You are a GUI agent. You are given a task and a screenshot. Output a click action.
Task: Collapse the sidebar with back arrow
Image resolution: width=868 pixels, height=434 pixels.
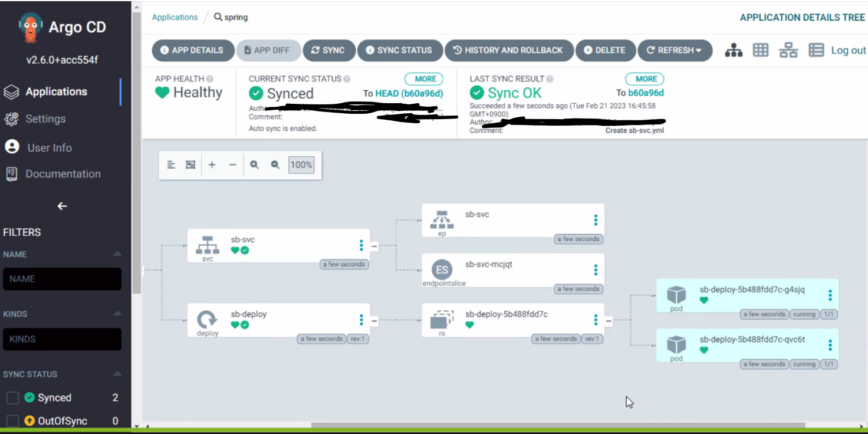click(62, 206)
